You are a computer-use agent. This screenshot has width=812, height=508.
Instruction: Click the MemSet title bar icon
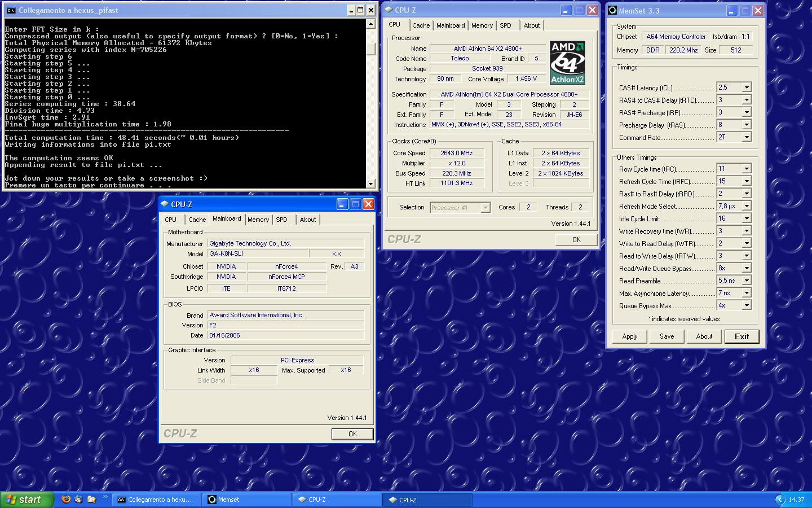(x=612, y=10)
